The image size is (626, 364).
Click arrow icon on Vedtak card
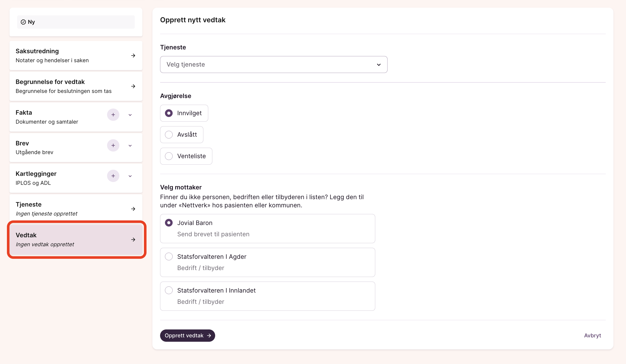[x=133, y=240]
